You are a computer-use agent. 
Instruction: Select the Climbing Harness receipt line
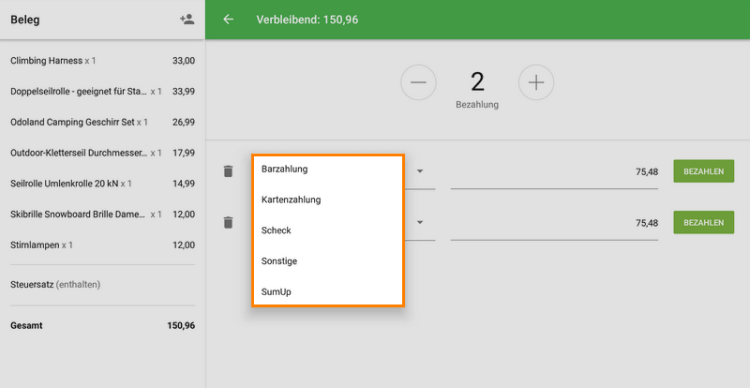[x=102, y=61]
